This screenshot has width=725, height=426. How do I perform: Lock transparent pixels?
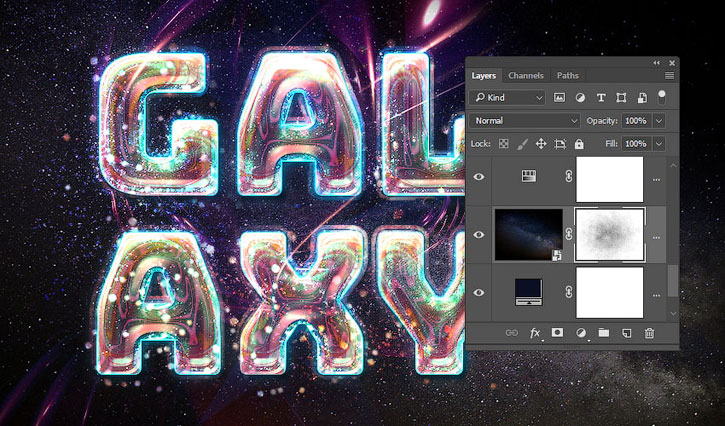pyautogui.click(x=504, y=144)
